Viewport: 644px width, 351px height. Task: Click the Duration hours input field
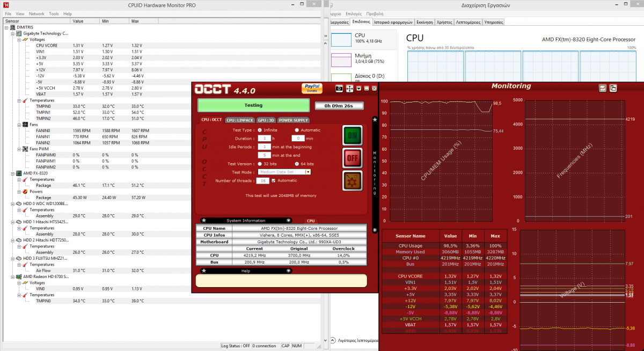pos(264,138)
